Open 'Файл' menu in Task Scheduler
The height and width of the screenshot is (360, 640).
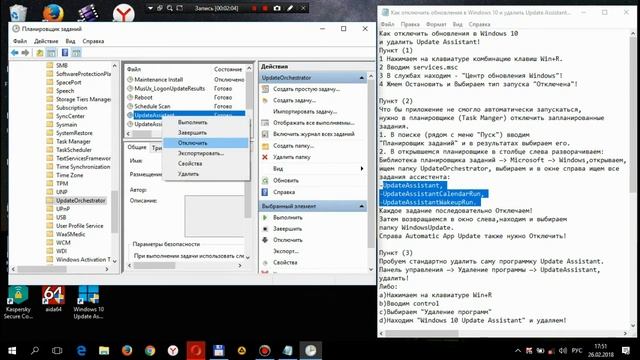(20, 41)
